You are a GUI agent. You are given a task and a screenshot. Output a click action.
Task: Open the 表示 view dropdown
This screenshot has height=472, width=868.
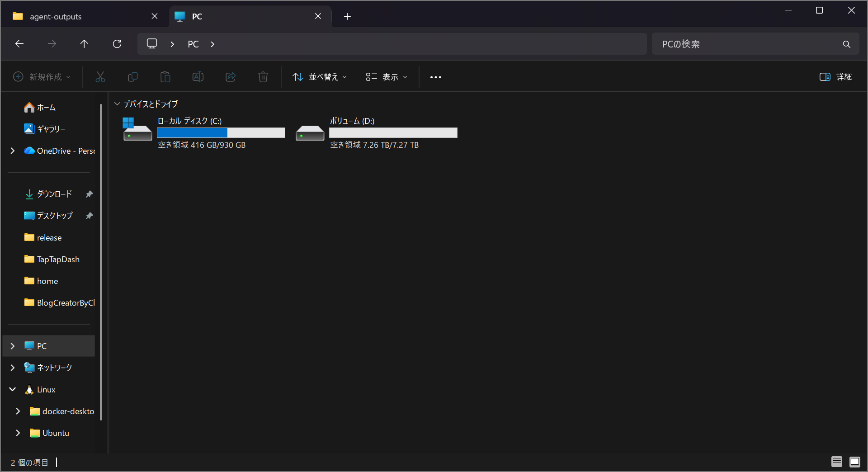coord(387,77)
